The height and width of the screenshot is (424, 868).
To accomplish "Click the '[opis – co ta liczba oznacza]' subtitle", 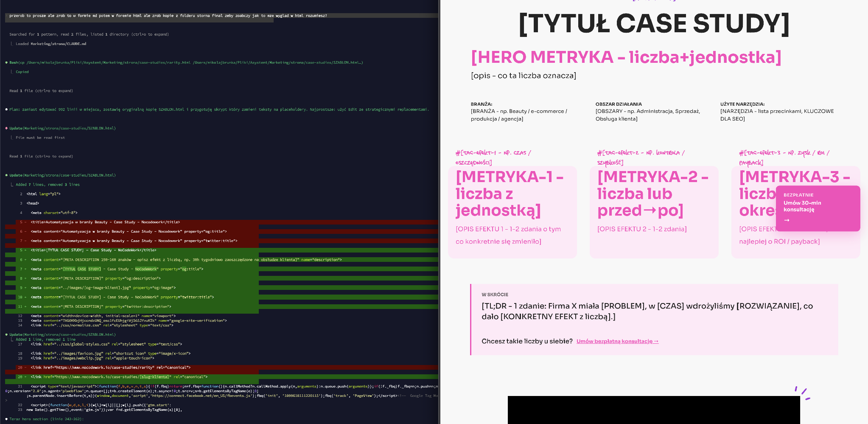I will [524, 76].
